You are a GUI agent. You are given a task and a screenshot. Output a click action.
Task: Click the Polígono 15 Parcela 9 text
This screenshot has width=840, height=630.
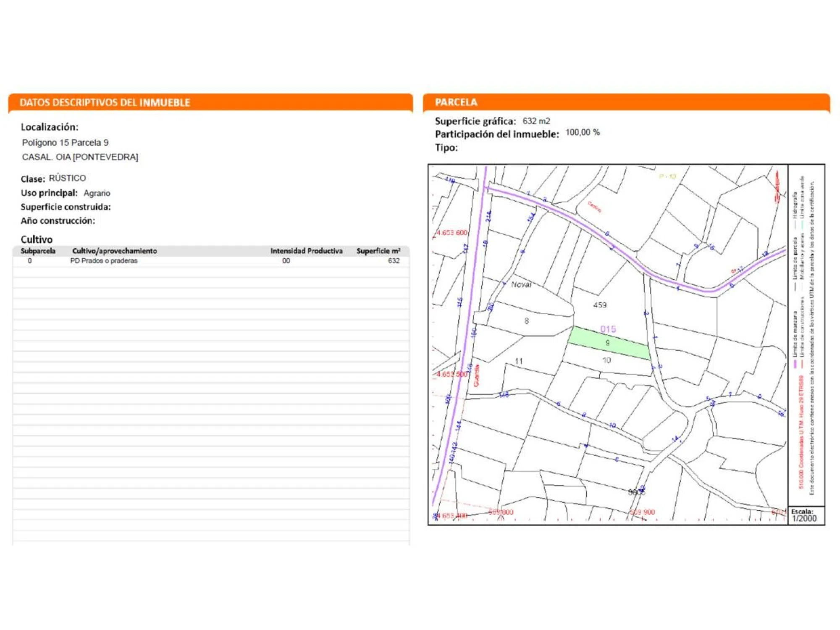(65, 143)
